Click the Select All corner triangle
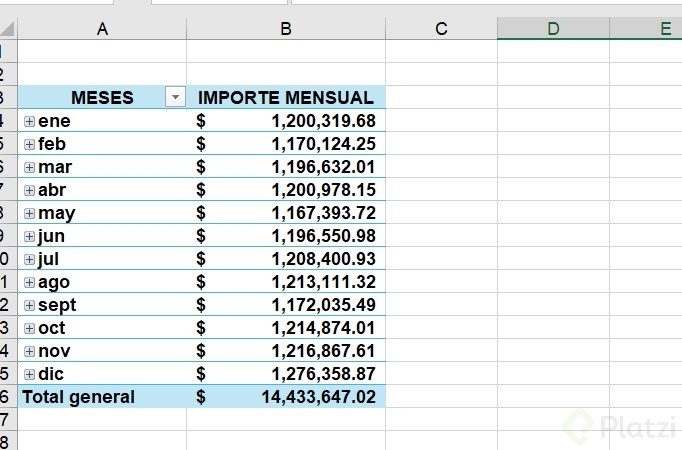 click(8, 29)
